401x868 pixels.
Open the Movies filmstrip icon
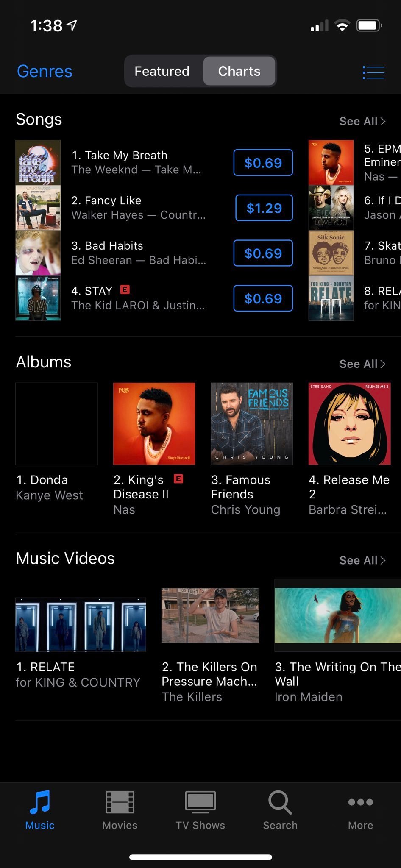120,802
